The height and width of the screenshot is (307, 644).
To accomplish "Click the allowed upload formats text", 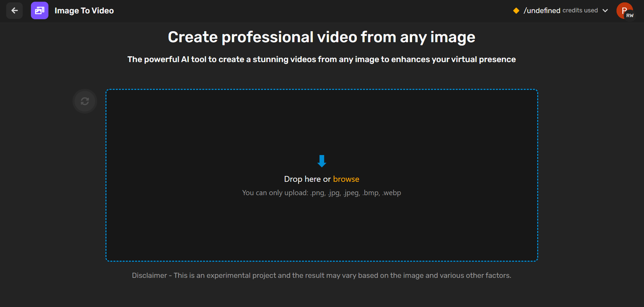I will click(321, 193).
